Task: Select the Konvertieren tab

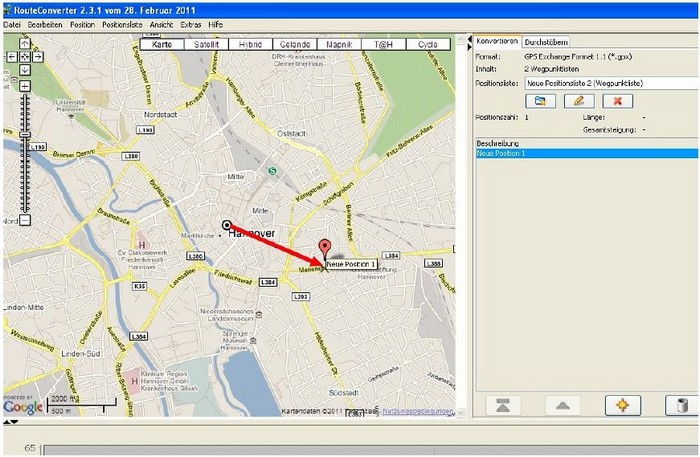Action: coord(497,41)
